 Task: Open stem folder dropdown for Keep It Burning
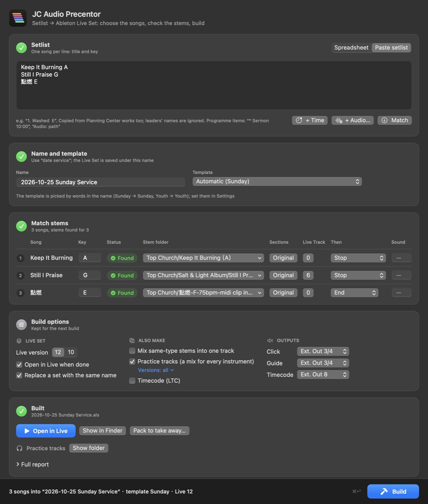[x=203, y=258]
